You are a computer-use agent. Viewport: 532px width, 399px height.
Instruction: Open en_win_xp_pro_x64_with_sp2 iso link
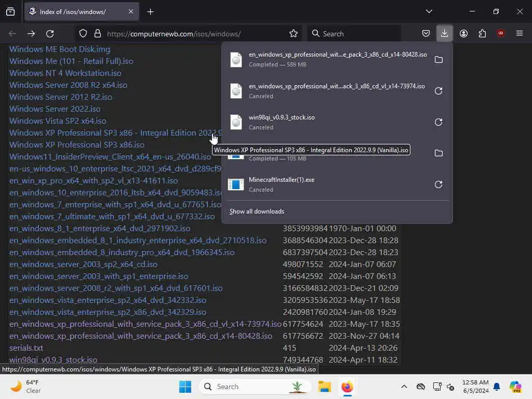(x=94, y=180)
